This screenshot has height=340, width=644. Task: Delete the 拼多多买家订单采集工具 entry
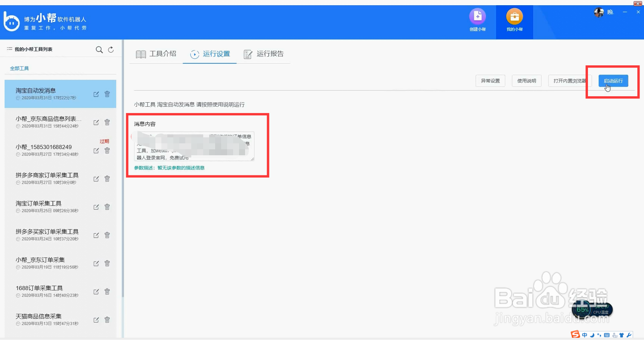point(107,235)
